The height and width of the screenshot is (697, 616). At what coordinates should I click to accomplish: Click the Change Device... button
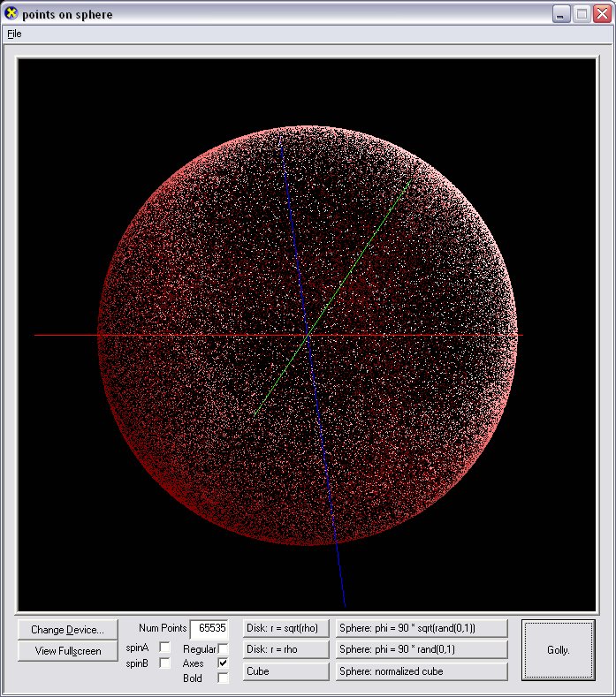[x=67, y=630]
